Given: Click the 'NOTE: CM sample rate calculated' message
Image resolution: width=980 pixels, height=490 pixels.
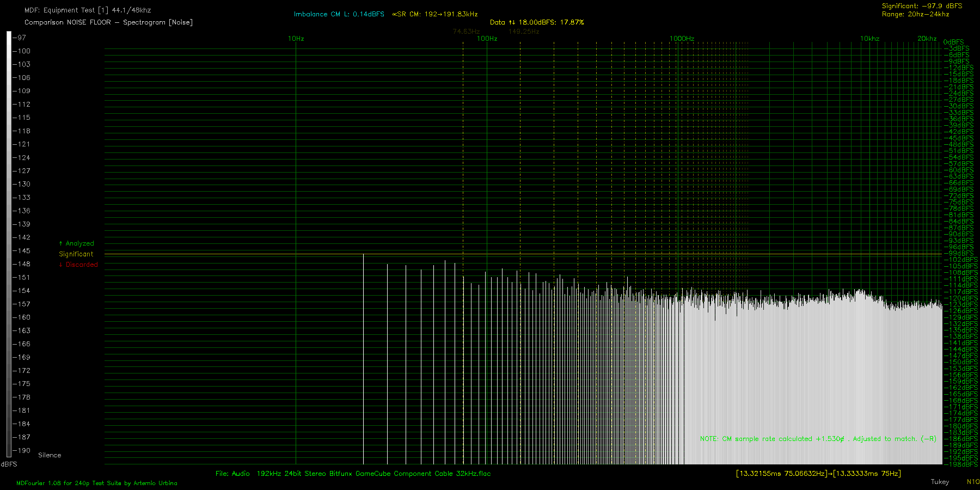Looking at the screenshot, I should pyautogui.click(x=818, y=439).
